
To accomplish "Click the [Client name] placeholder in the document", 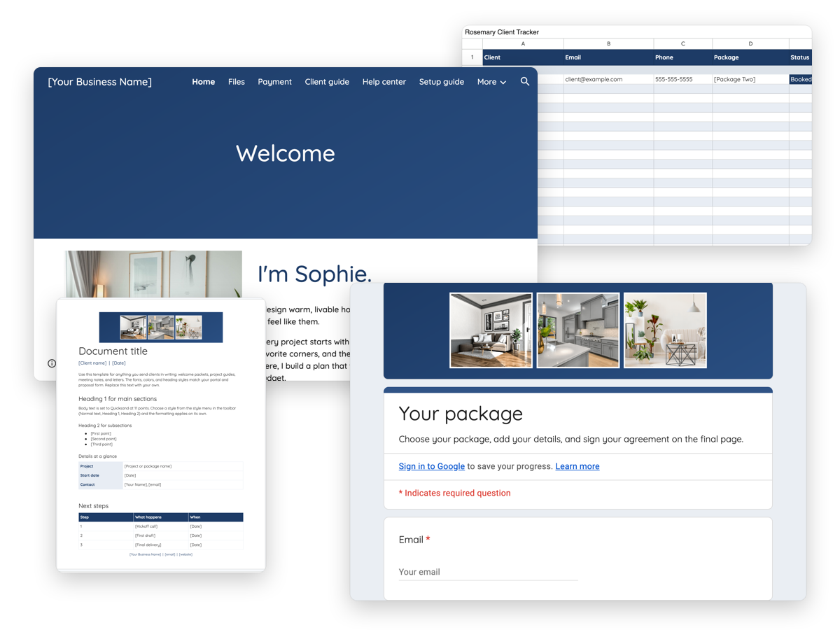I will 92,363.
